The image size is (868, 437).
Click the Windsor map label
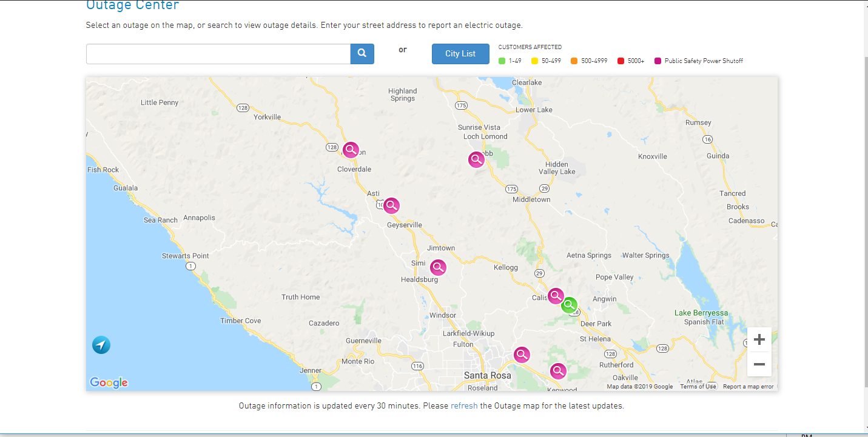click(x=442, y=315)
